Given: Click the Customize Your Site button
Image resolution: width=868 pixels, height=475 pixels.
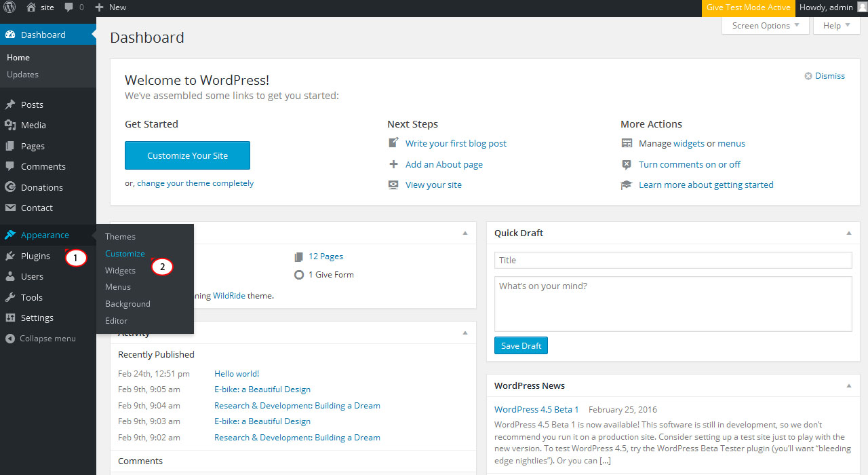Looking at the screenshot, I should point(187,155).
